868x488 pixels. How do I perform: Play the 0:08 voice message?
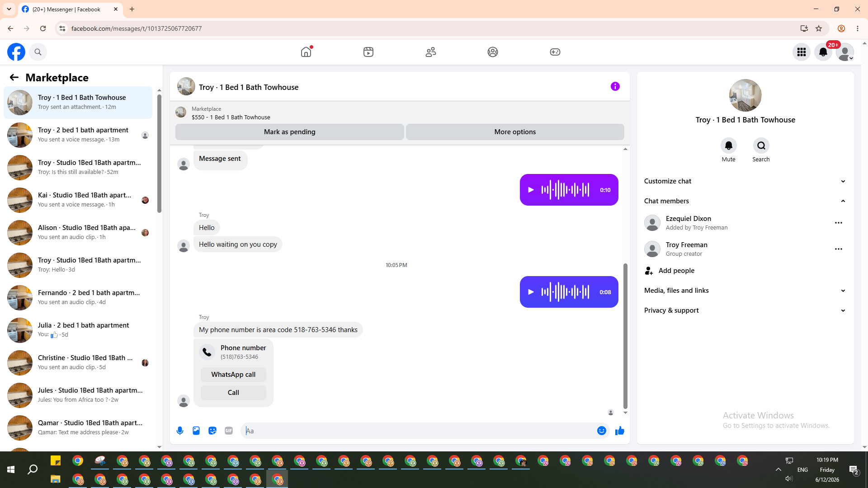click(531, 292)
